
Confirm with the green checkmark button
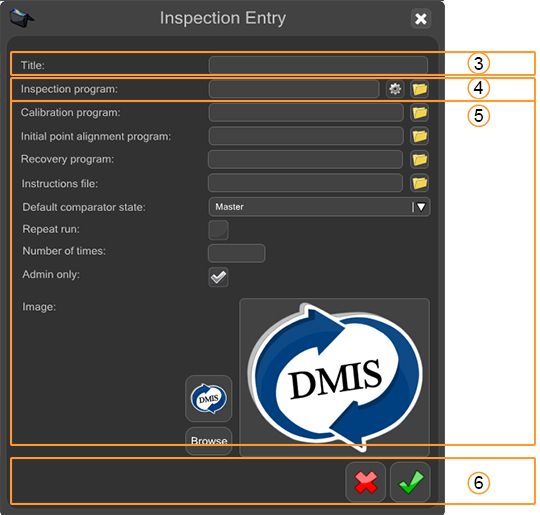click(410, 482)
